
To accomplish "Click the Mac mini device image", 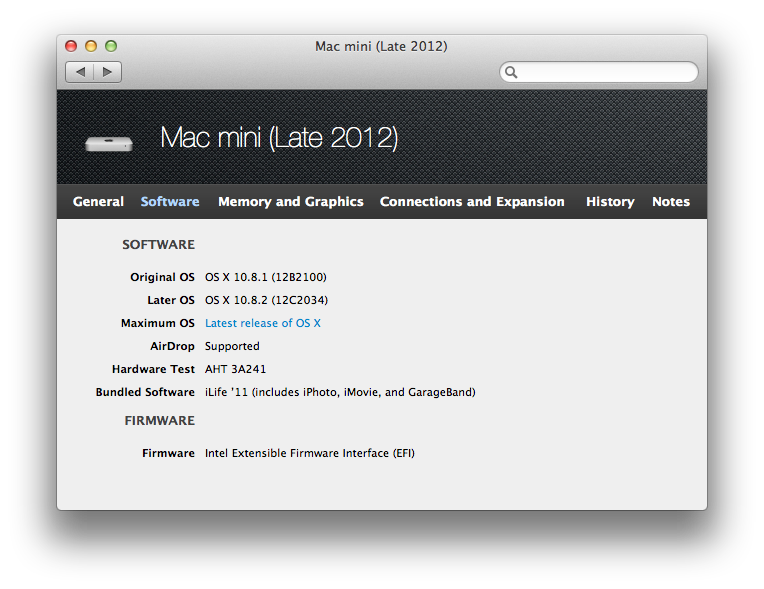I will 109,144.
